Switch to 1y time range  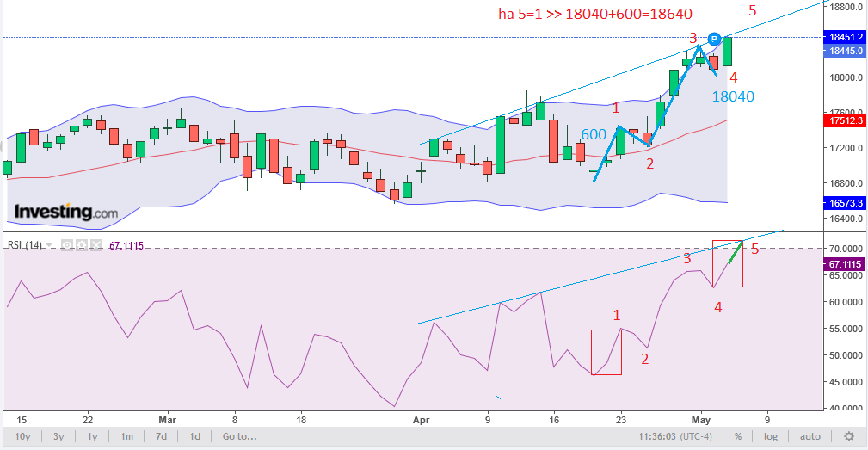[93, 436]
